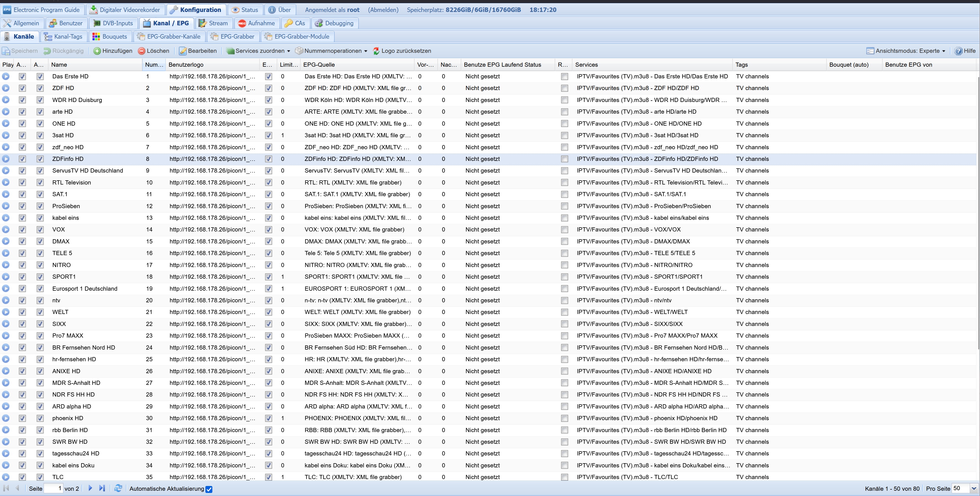Sort by Tags column header

coord(780,65)
